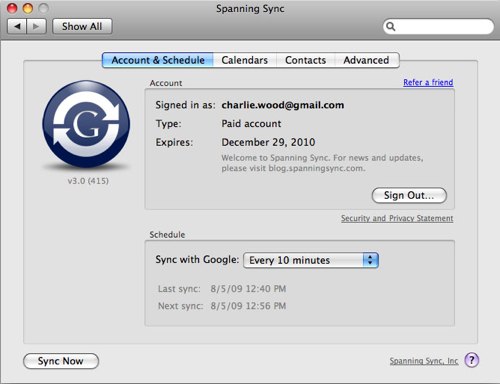This screenshot has width=500, height=384.
Task: Open Security and Privacy Statement link
Action: point(397,218)
